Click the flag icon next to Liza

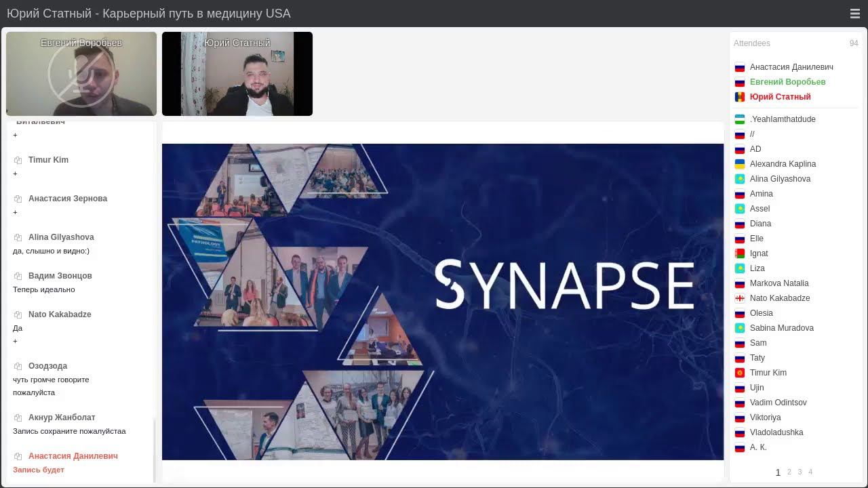pyautogui.click(x=740, y=268)
